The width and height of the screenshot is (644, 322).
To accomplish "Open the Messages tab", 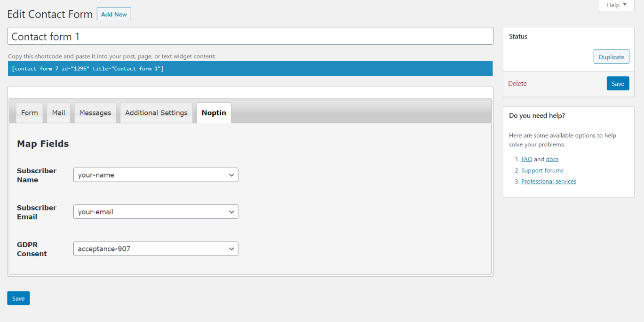I will [x=95, y=113].
